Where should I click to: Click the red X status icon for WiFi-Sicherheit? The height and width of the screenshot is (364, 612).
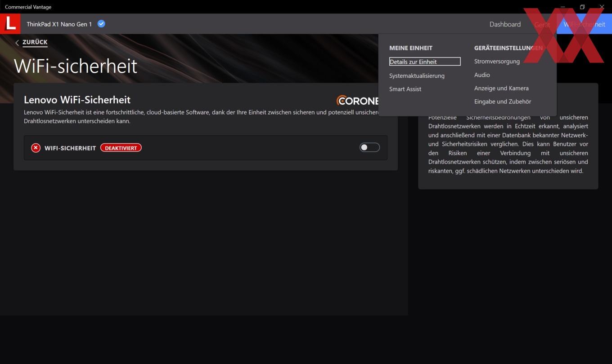[x=36, y=148]
